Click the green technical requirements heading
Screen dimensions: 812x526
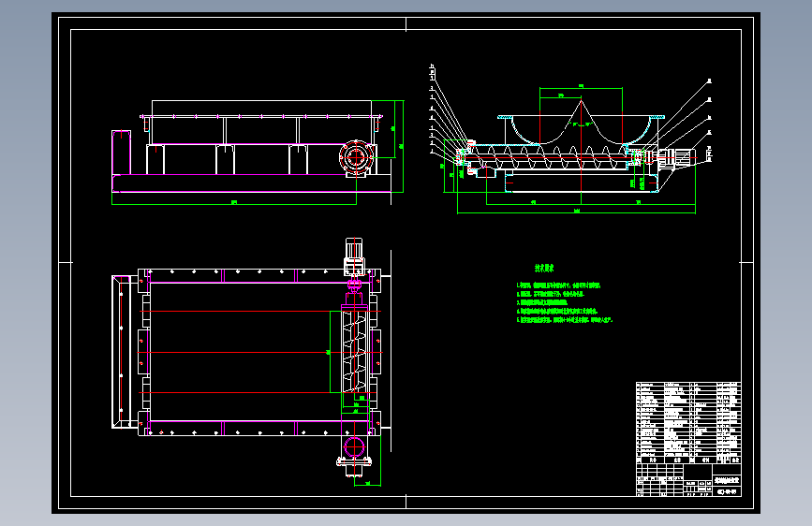click(544, 269)
